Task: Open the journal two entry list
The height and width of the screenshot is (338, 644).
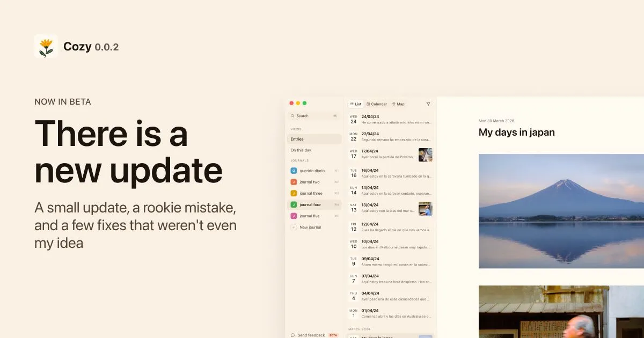Action: 314,182
